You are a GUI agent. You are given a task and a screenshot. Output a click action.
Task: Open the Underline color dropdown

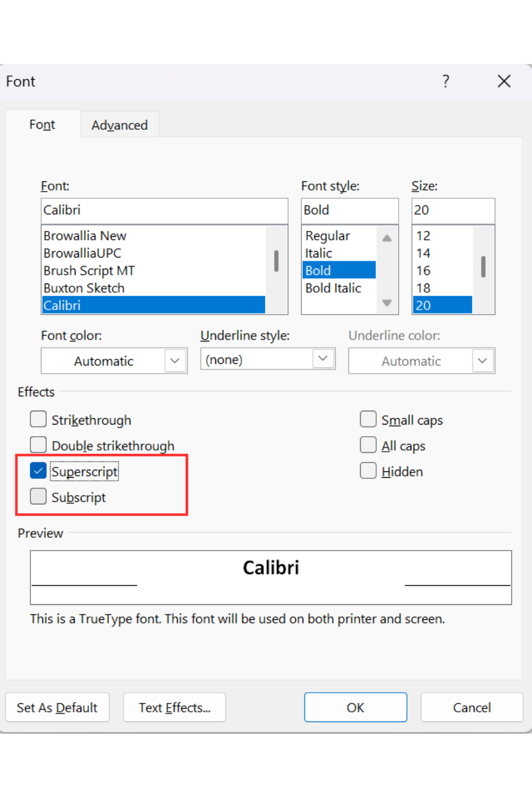(x=422, y=361)
